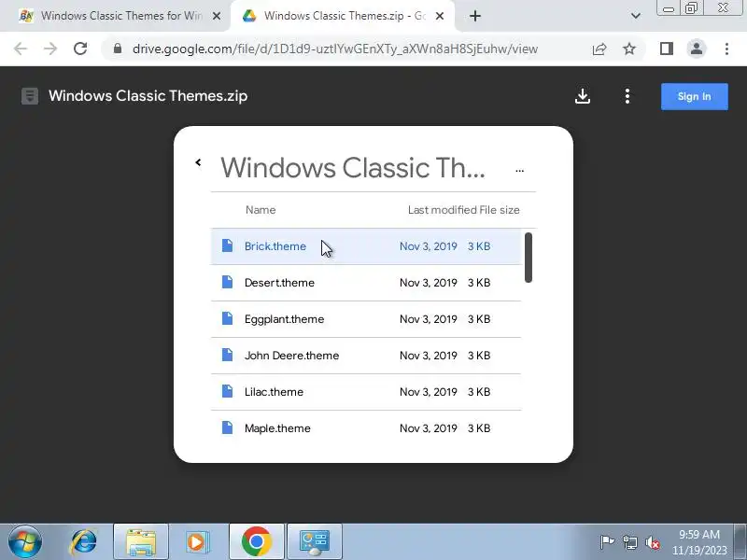Share this page from the address bar
Screen dimensions: 747x560
click(599, 49)
